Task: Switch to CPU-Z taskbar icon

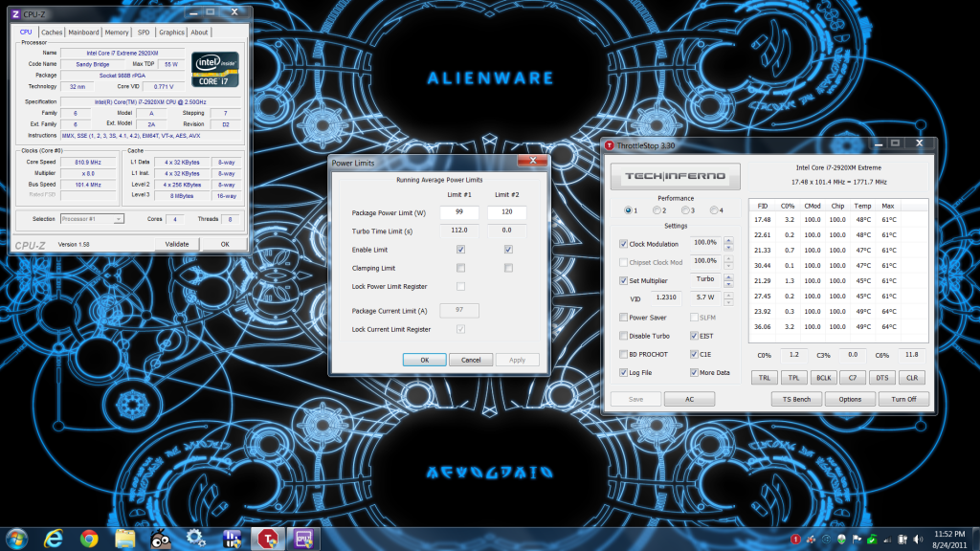Action: click(303, 539)
